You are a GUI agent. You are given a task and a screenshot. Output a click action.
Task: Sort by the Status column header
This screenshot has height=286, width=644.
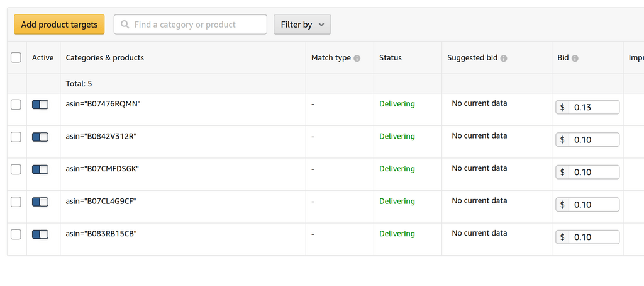[x=390, y=57]
